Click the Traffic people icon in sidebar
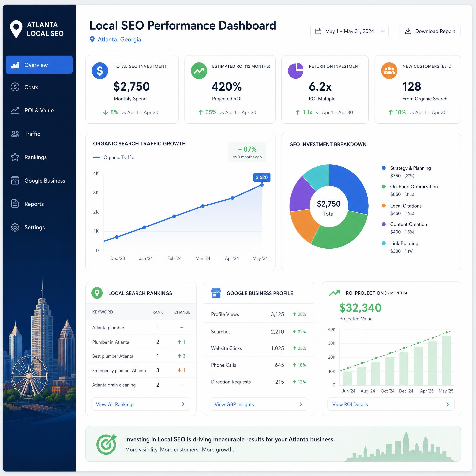The height and width of the screenshot is (476, 476). [15, 134]
